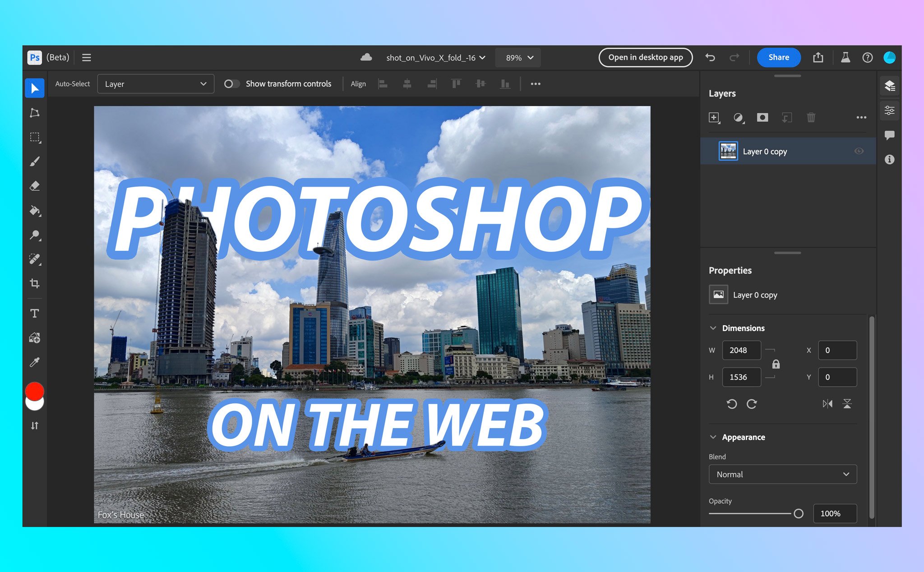Select the Eraser tool
The height and width of the screenshot is (572, 924).
pos(34,186)
